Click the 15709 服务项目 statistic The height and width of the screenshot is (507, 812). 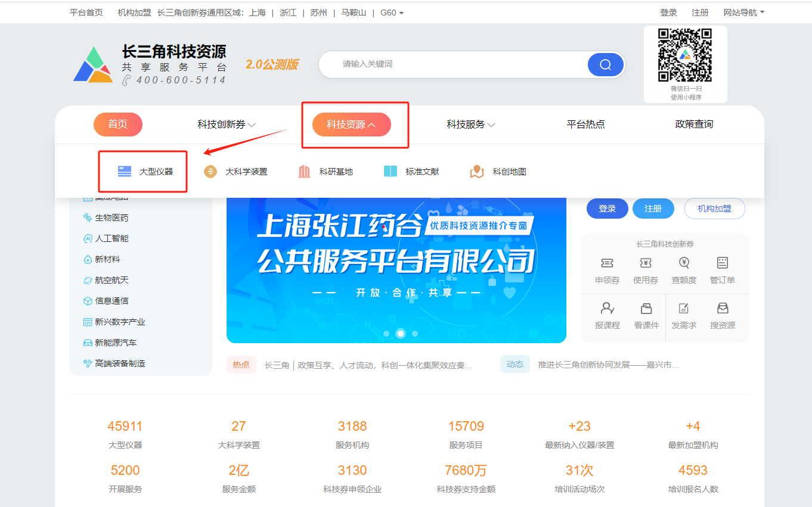pyautogui.click(x=466, y=434)
